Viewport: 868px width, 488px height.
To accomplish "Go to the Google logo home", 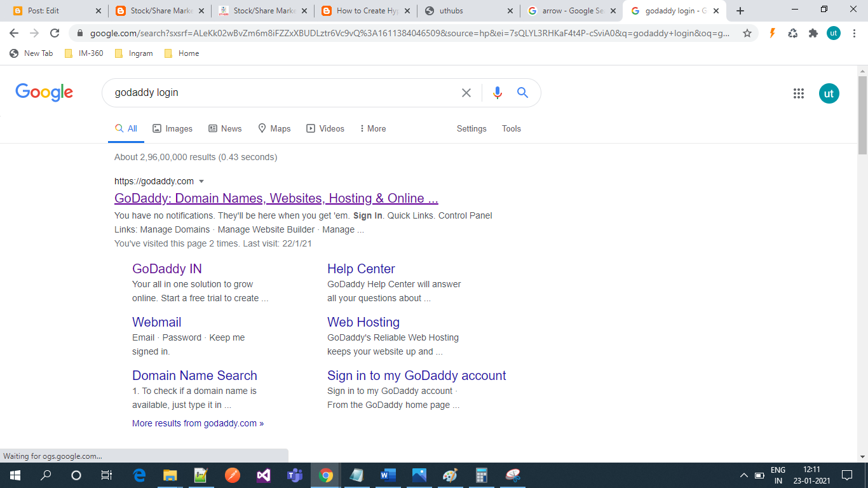I will (44, 93).
